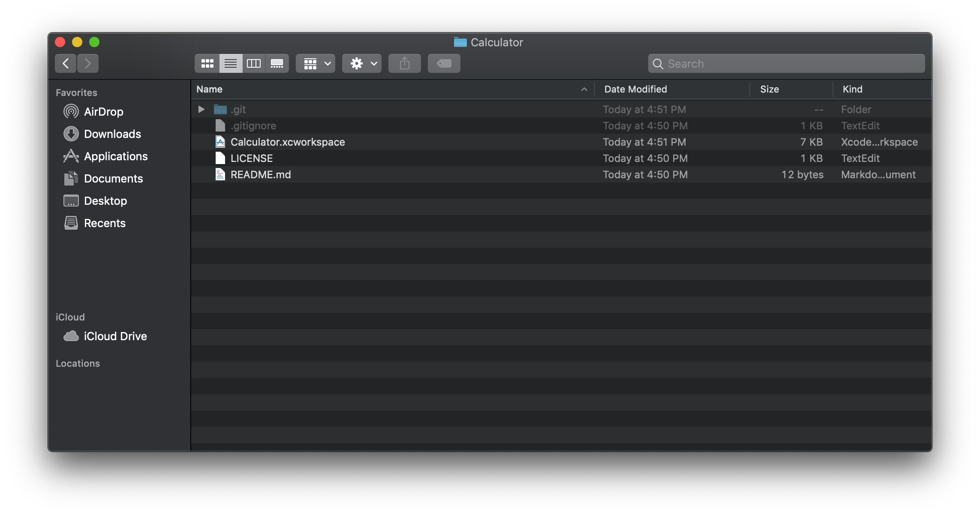The height and width of the screenshot is (515, 980).
Task: Expand the .git folder disclosure triangle
Action: point(201,109)
